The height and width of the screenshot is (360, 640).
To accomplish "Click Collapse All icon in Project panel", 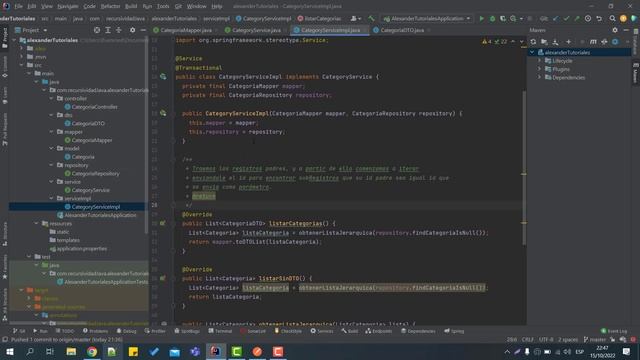I will point(119,30).
